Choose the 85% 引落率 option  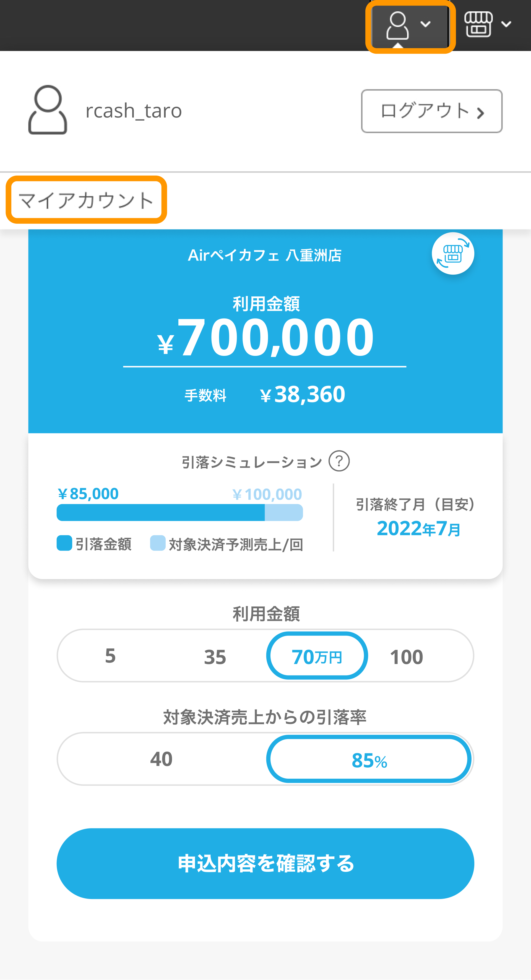click(369, 760)
